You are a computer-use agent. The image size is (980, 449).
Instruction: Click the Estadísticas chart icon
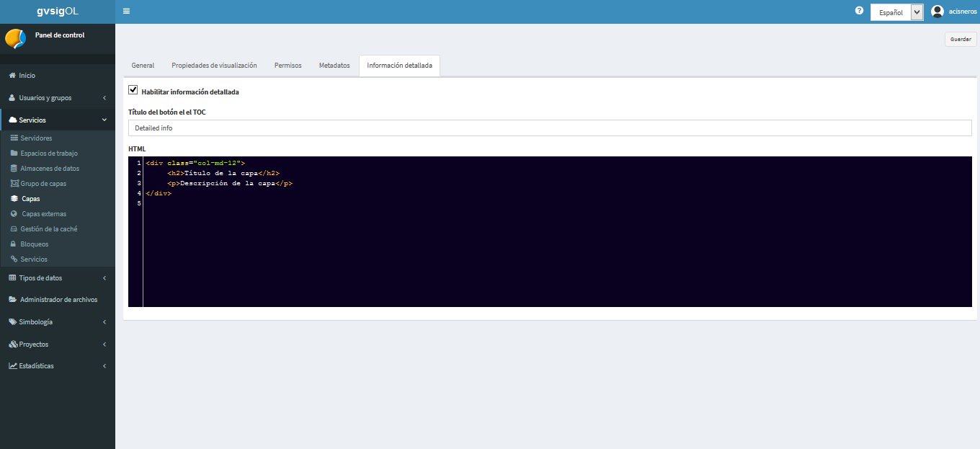(x=13, y=366)
